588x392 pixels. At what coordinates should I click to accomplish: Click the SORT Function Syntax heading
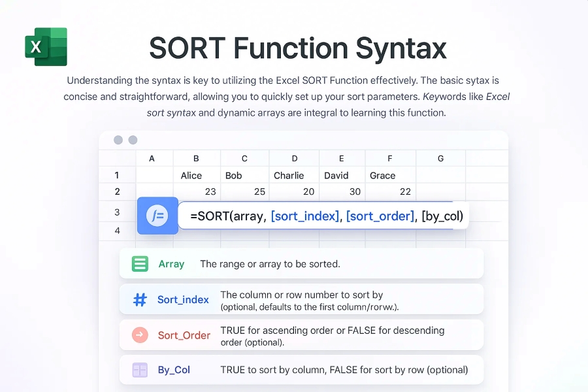click(297, 48)
